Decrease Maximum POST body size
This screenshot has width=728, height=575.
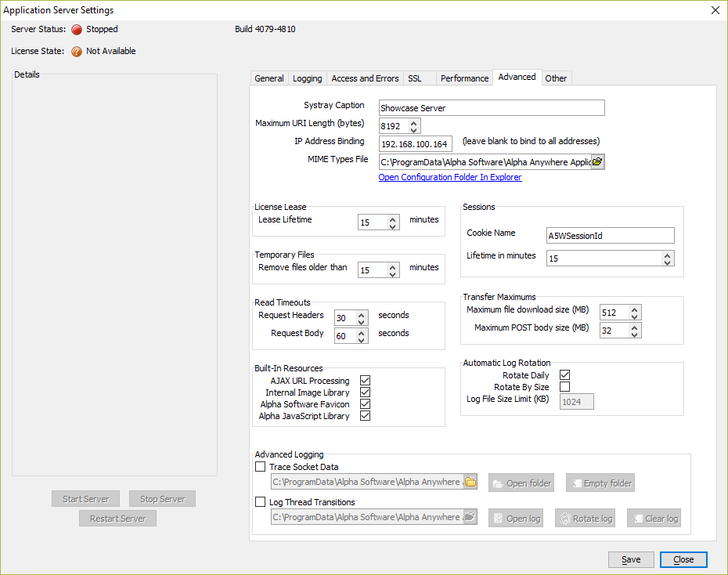[x=635, y=334]
